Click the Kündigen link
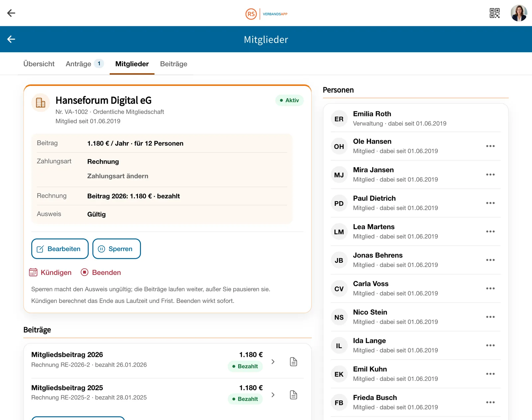The image size is (532, 420). click(51, 272)
